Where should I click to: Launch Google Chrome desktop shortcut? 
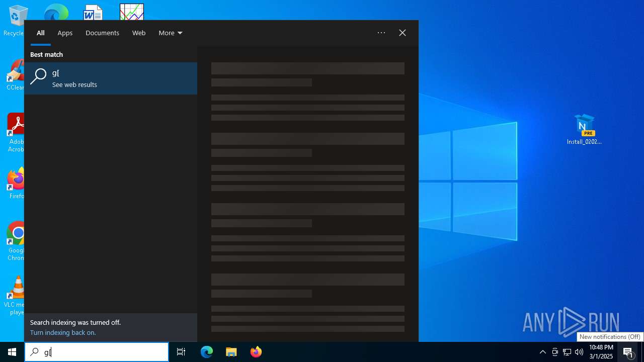15,241
